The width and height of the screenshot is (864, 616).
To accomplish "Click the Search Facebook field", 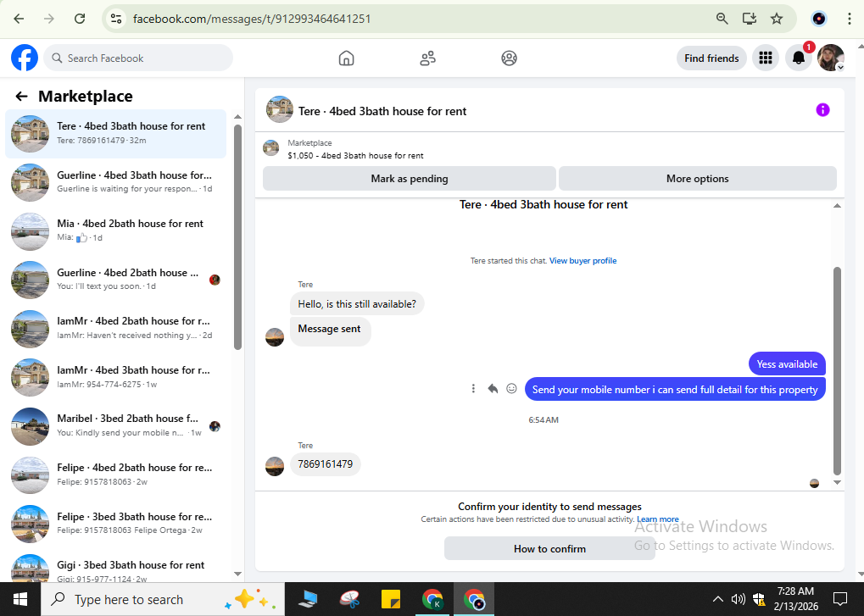I will pos(138,58).
